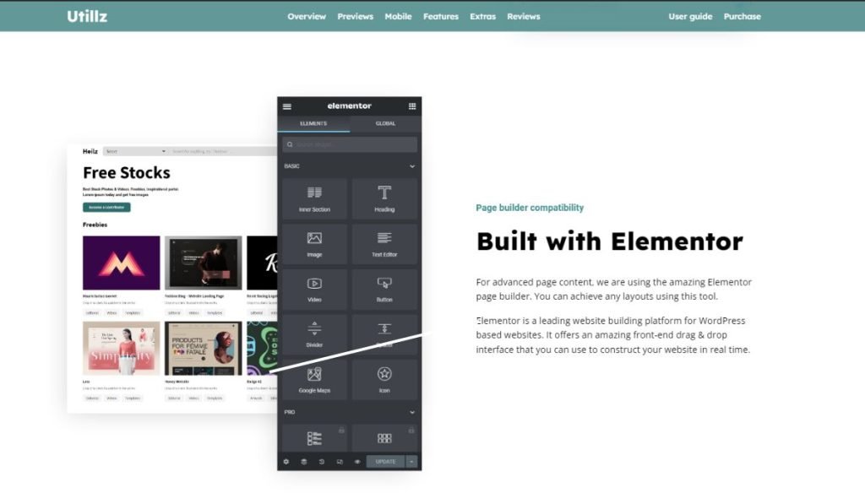865x504 pixels.
Task: Toggle responsive mode in the footer bar
Action: coord(340,462)
